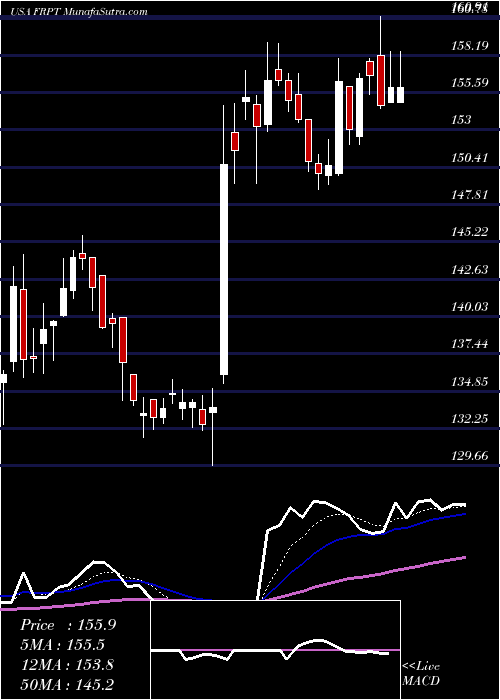Screen dimensions: 500x700
Task: Click the 155.59 price axis label
Action: pos(470,83)
